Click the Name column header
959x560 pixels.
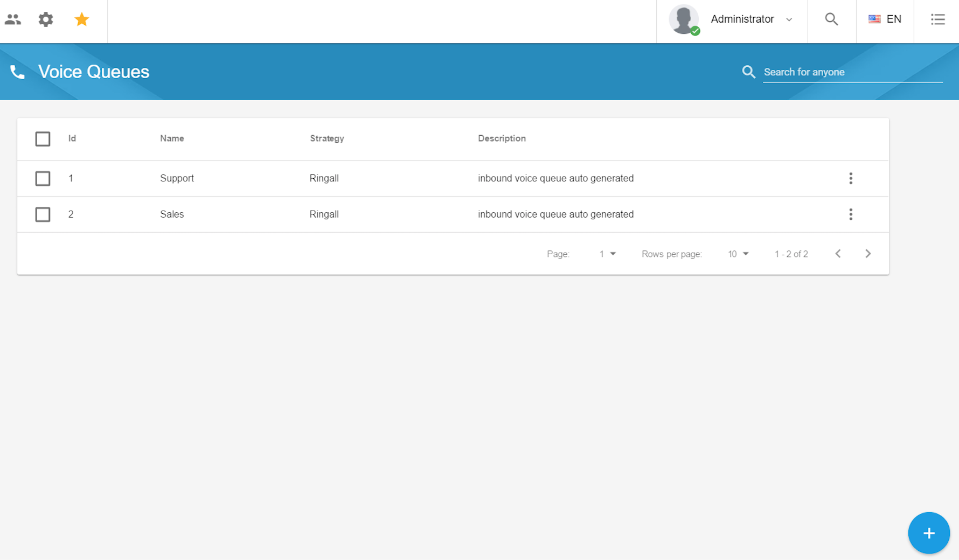click(x=172, y=138)
